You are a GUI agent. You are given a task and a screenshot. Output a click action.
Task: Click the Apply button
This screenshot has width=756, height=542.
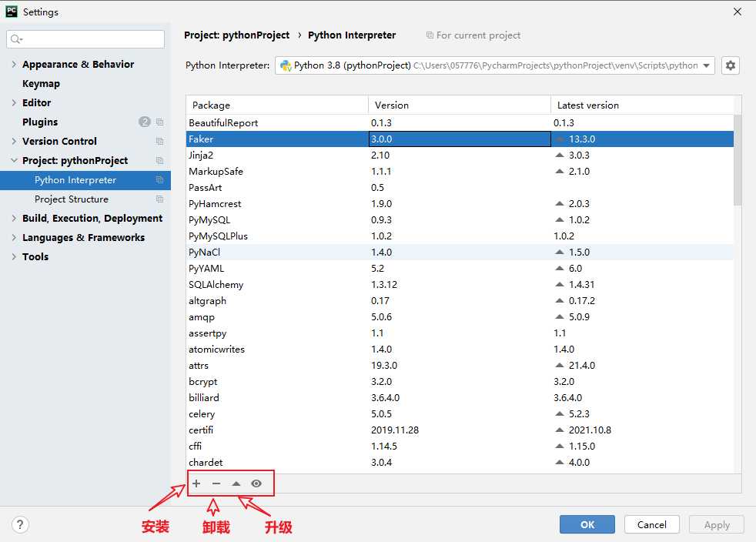pos(717,524)
